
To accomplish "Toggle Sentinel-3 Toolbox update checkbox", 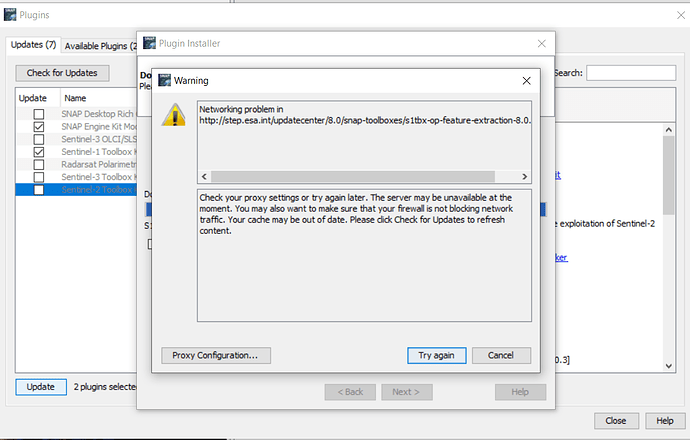I will [39, 177].
